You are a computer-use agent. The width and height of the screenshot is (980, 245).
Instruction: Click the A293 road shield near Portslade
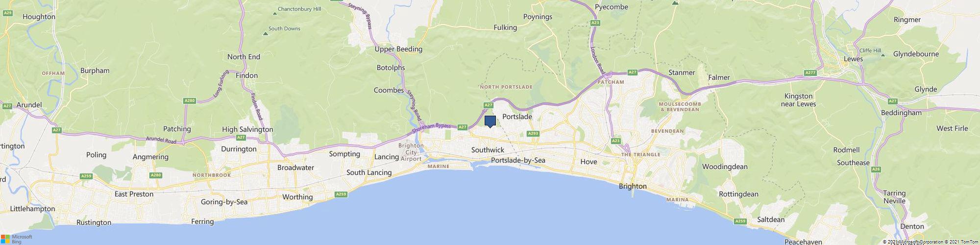click(x=533, y=133)
